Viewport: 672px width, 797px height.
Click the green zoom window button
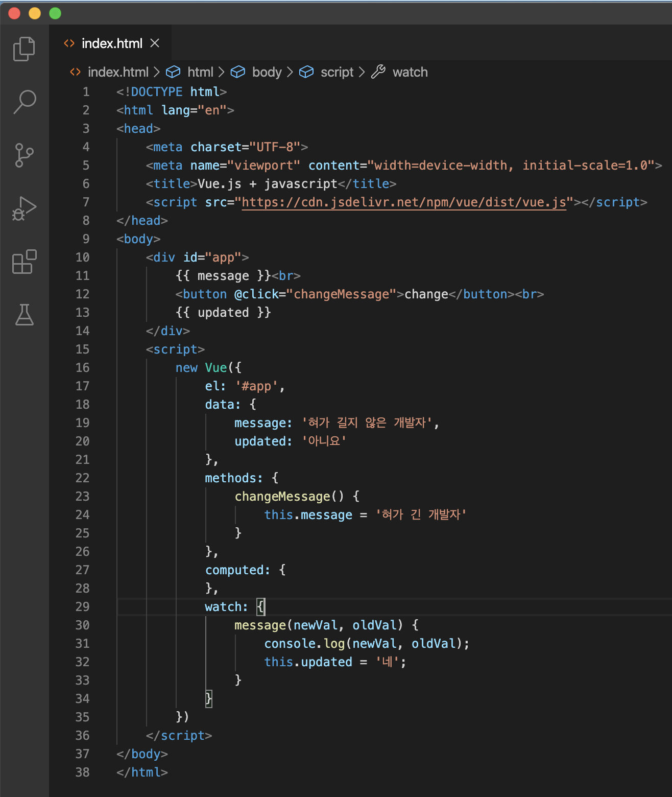point(55,13)
